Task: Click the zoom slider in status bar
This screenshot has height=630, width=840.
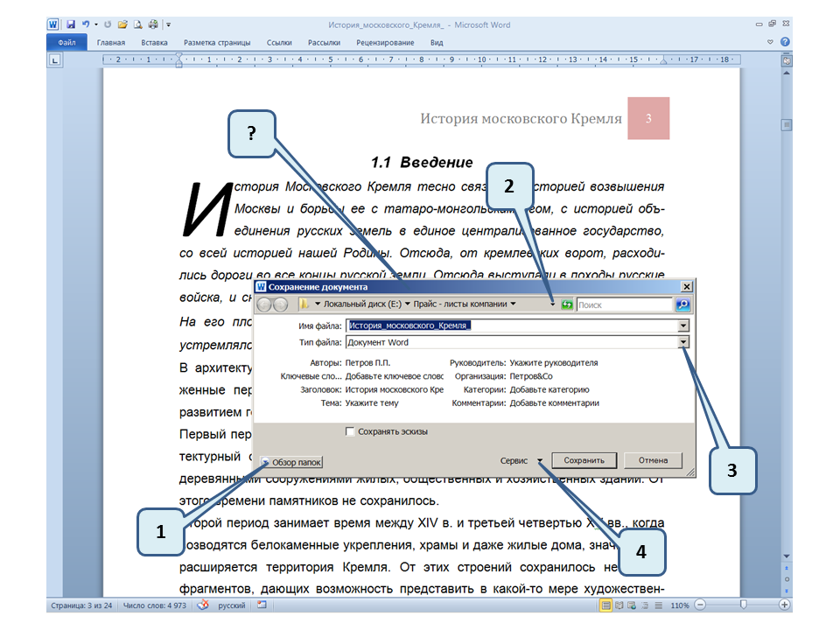Action: pyautogui.click(x=743, y=605)
